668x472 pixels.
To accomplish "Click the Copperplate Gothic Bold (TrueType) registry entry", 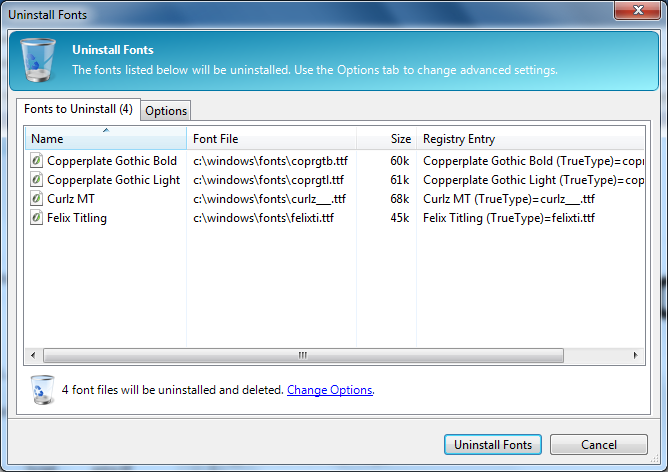I will [x=533, y=161].
